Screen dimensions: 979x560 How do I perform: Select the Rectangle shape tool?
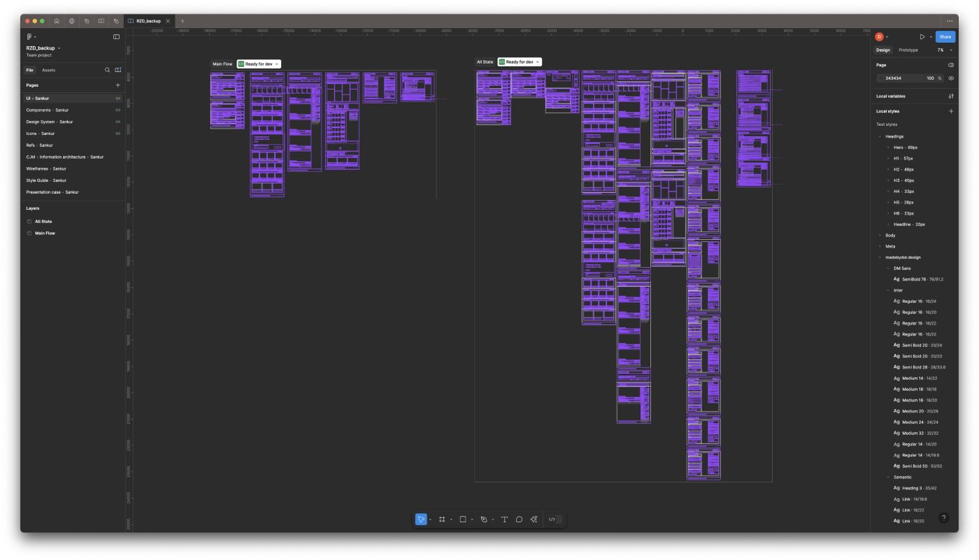click(x=462, y=519)
